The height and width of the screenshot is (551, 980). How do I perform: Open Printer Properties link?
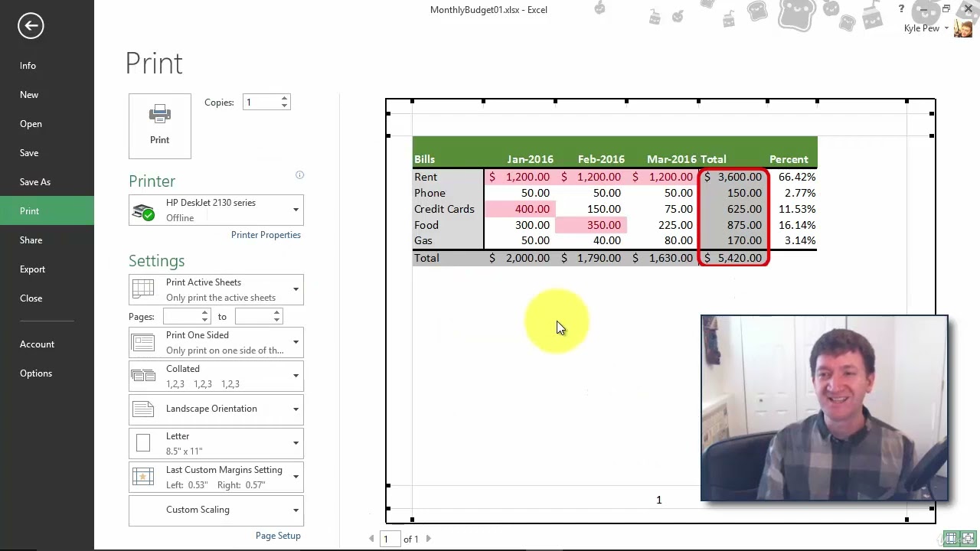(x=266, y=235)
